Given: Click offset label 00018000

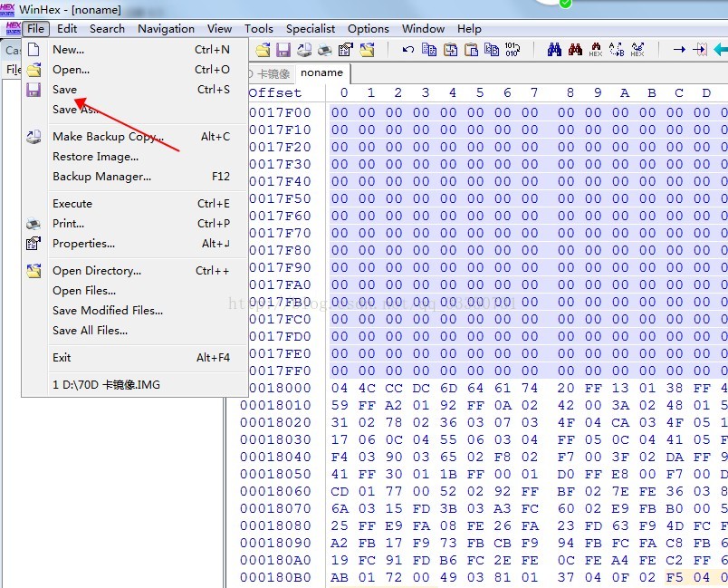Looking at the screenshot, I should tap(275, 388).
